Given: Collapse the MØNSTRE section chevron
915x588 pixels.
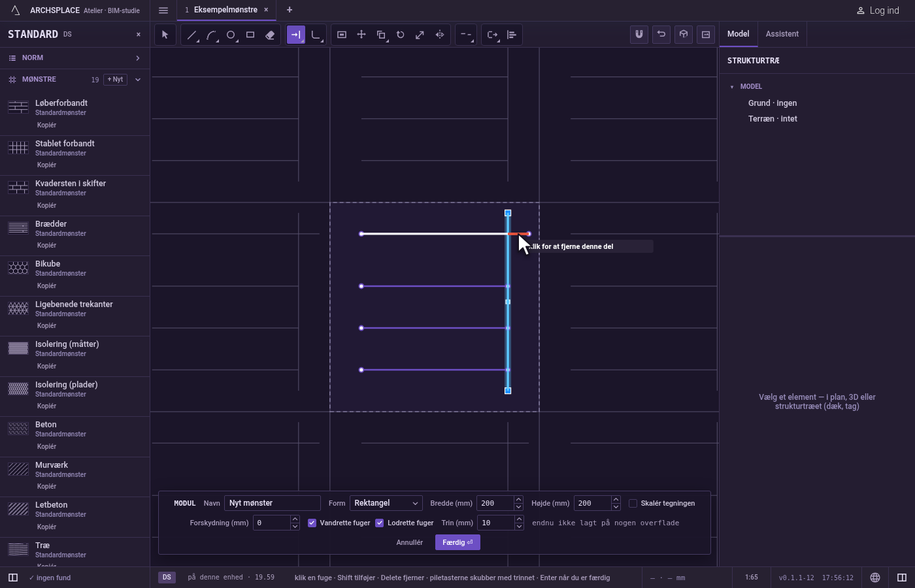Looking at the screenshot, I should [138, 80].
